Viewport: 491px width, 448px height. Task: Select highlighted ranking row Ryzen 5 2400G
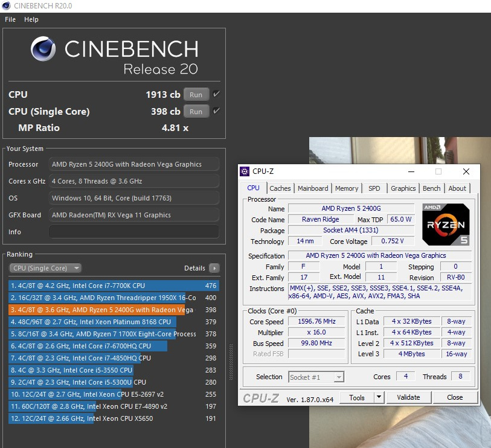coord(114,310)
